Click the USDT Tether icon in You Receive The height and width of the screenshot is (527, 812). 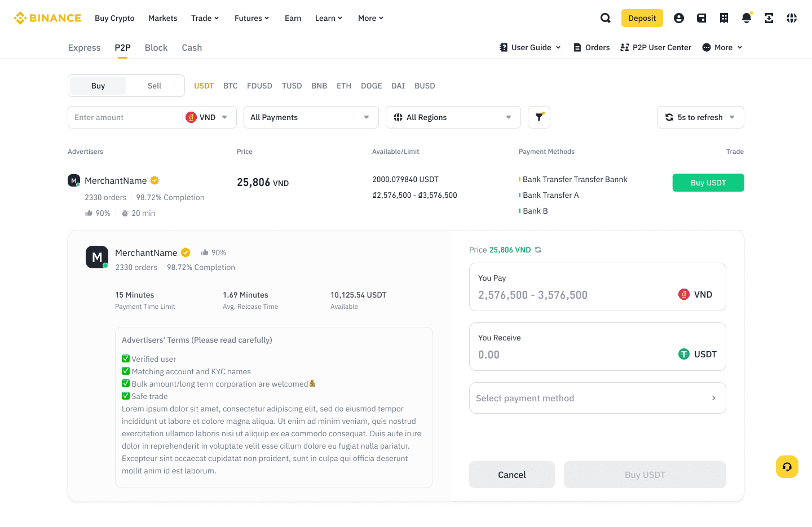[x=684, y=354]
